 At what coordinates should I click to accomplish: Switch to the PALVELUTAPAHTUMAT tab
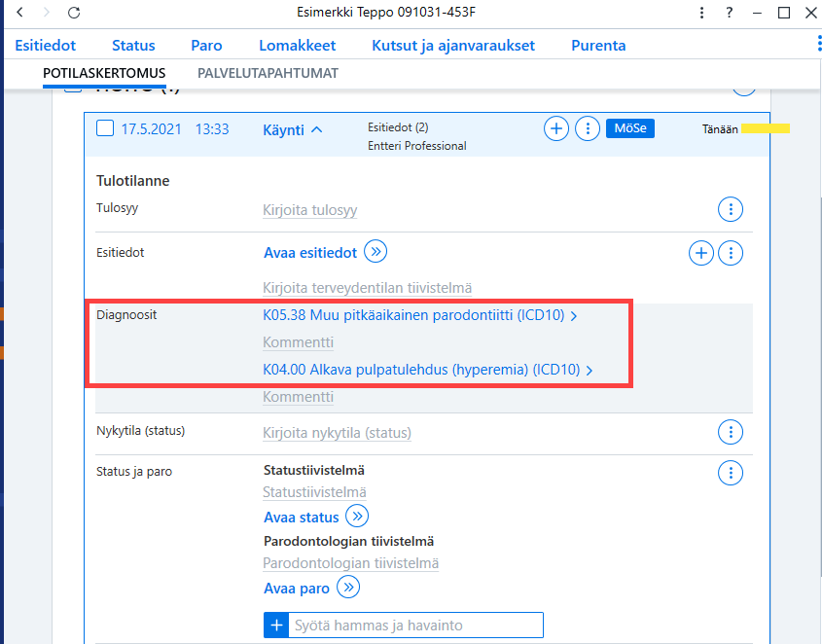point(268,73)
